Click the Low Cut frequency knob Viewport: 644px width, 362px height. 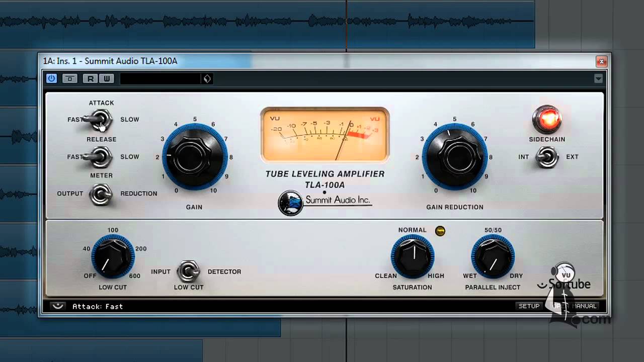pyautogui.click(x=113, y=257)
